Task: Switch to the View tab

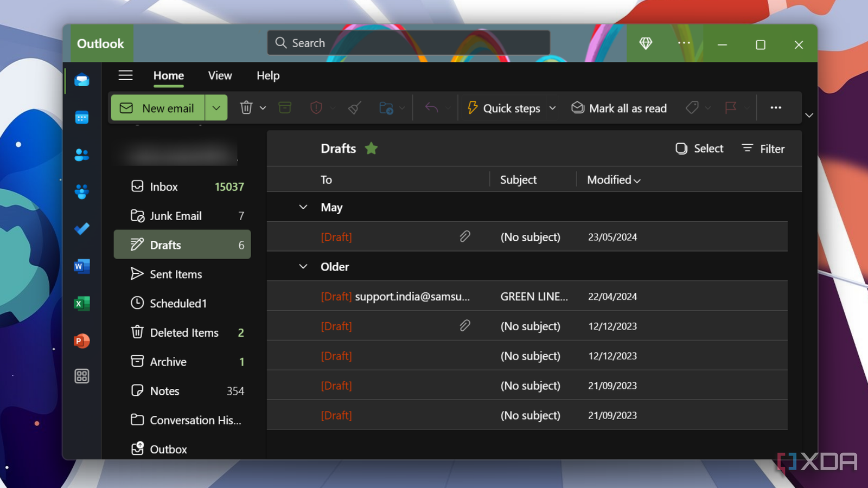Action: [220, 76]
